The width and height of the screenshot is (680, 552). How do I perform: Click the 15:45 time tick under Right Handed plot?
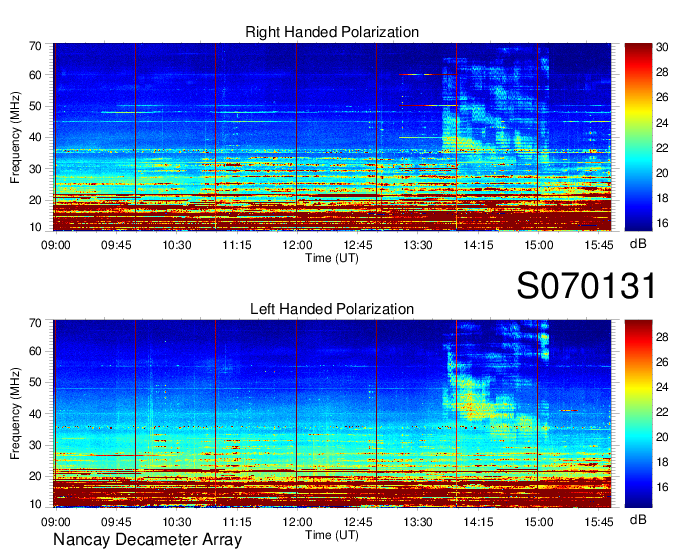click(598, 245)
